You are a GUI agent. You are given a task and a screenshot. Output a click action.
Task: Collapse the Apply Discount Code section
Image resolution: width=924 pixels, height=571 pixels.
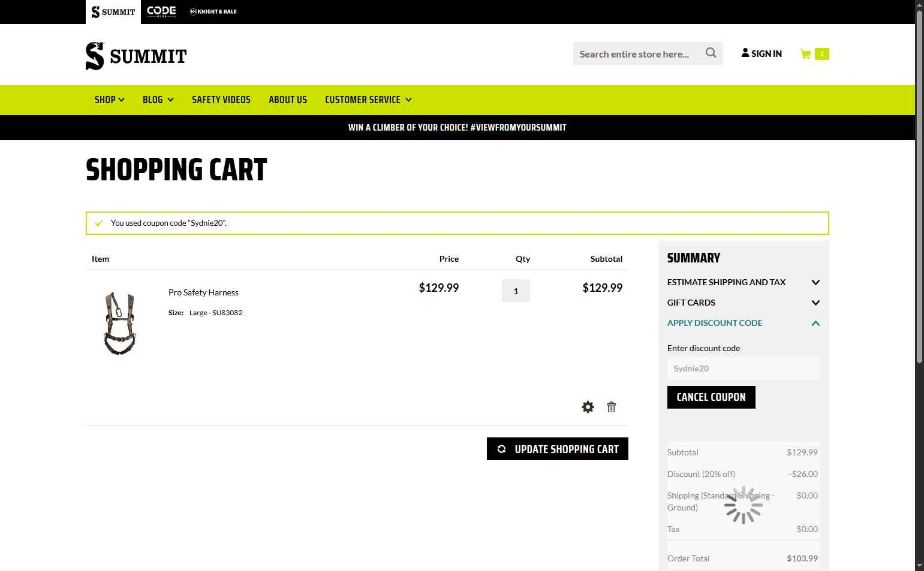[744, 323]
